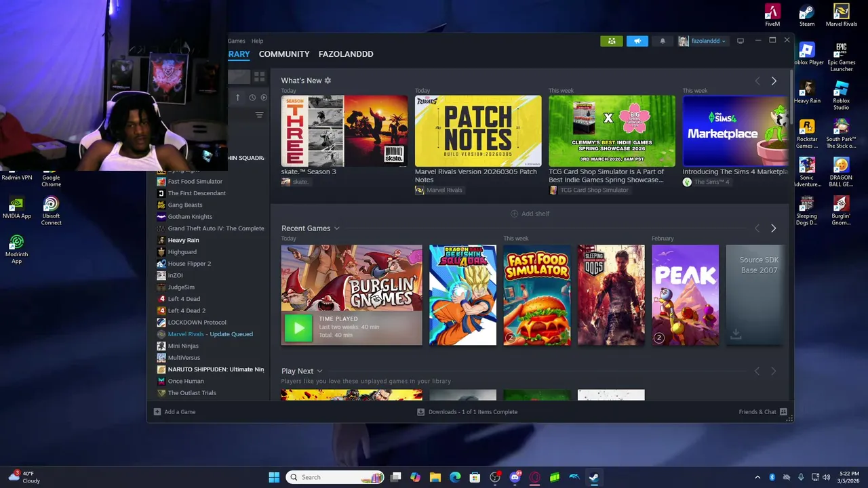Click the Add a Game plus icon

pos(157,411)
